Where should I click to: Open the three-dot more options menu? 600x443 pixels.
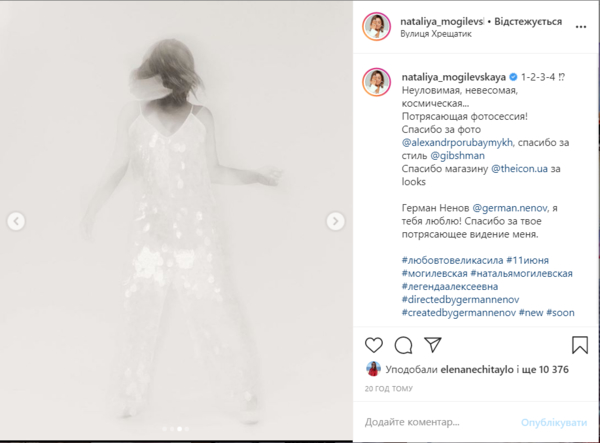tap(580, 27)
